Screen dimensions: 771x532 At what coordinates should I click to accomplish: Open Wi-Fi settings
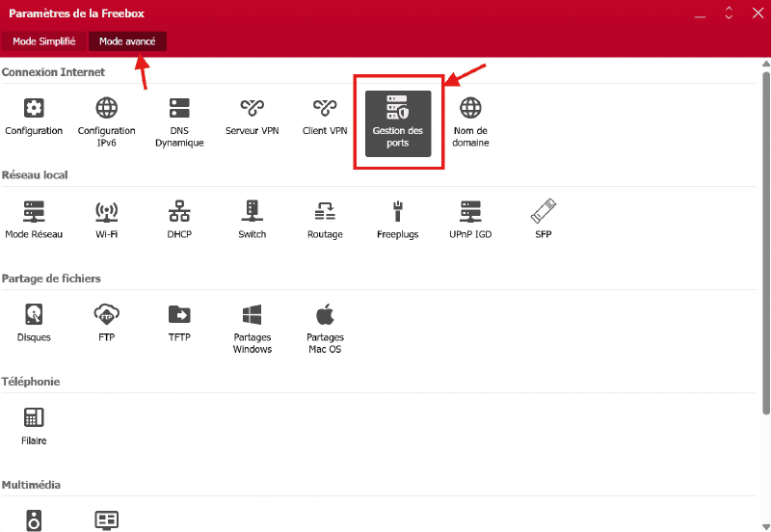point(107,220)
